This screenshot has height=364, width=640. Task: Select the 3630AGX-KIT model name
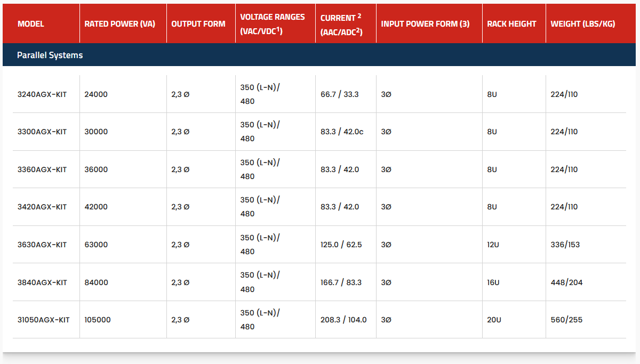point(42,245)
